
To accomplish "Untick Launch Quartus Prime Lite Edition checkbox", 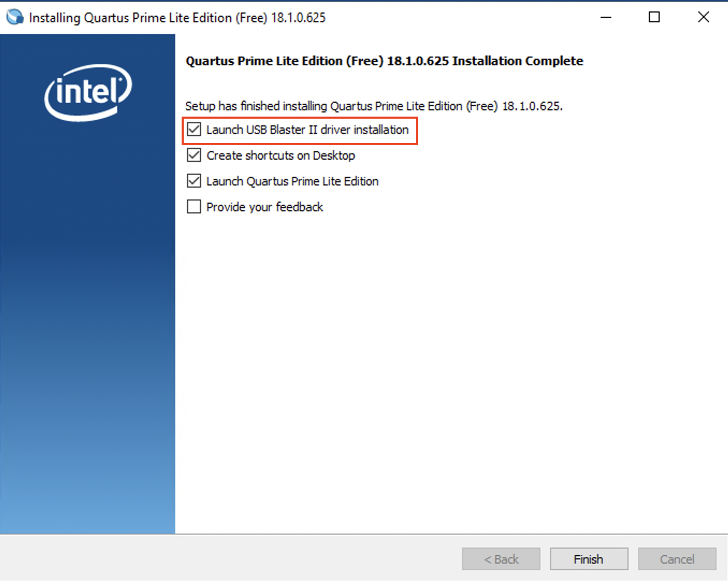I will [x=194, y=181].
